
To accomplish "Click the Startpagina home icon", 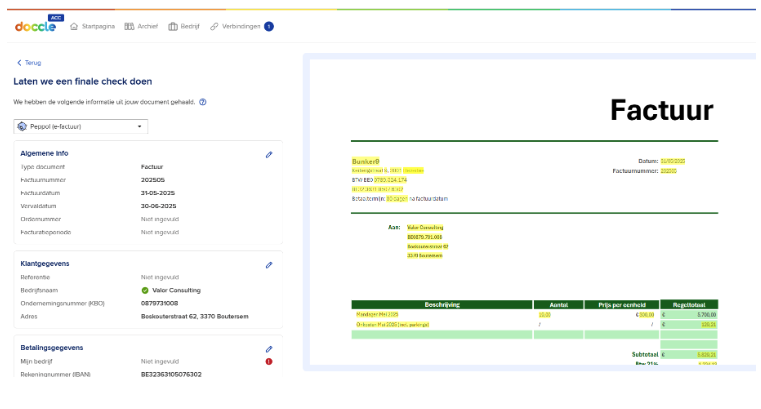I will [x=75, y=26].
